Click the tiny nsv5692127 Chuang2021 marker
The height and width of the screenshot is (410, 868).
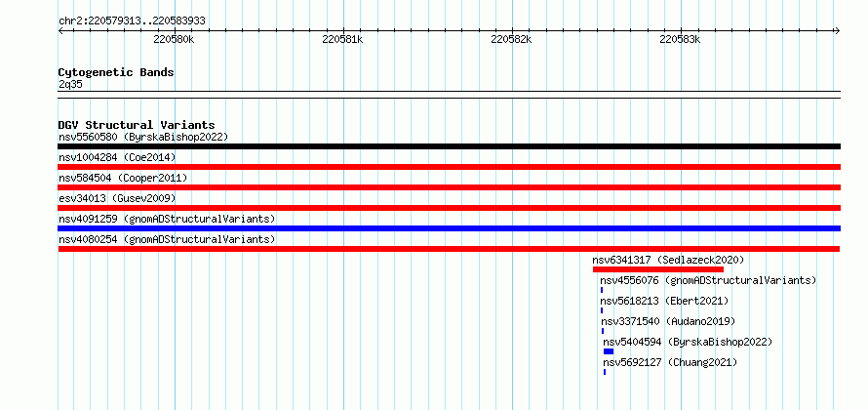[x=605, y=372]
